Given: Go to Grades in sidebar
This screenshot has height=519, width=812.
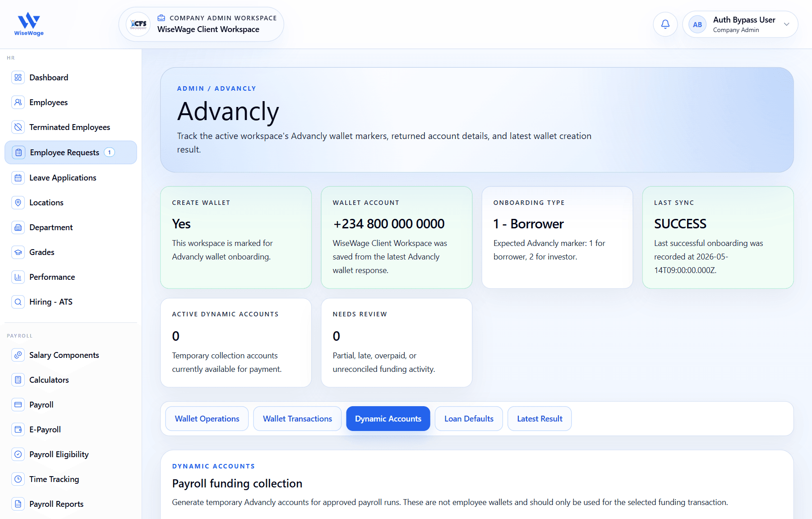Looking at the screenshot, I should (71, 252).
